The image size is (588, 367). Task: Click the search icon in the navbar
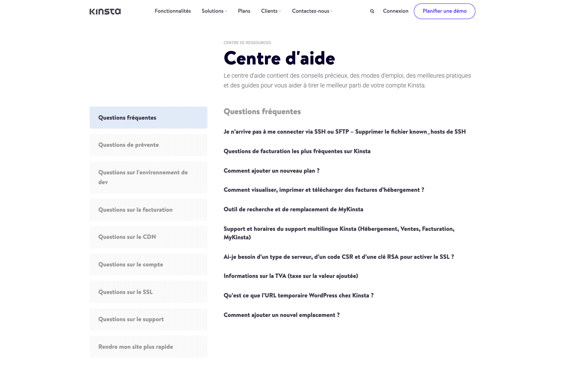[x=372, y=11]
